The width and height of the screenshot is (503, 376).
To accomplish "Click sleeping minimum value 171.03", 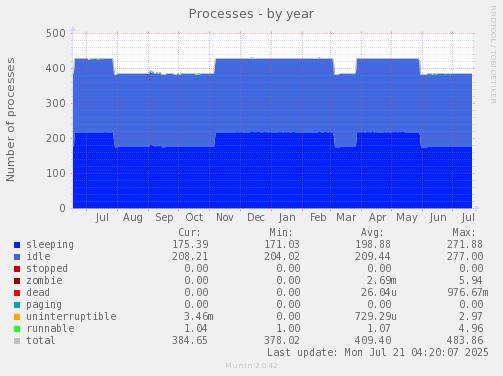I will pyautogui.click(x=282, y=244).
